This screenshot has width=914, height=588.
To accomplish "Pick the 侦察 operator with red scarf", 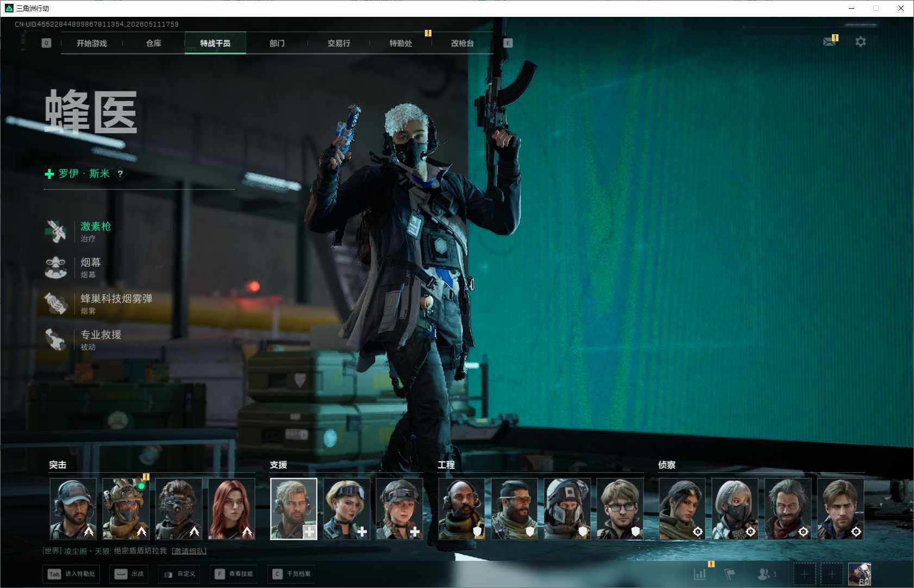I will pyautogui.click(x=788, y=509).
